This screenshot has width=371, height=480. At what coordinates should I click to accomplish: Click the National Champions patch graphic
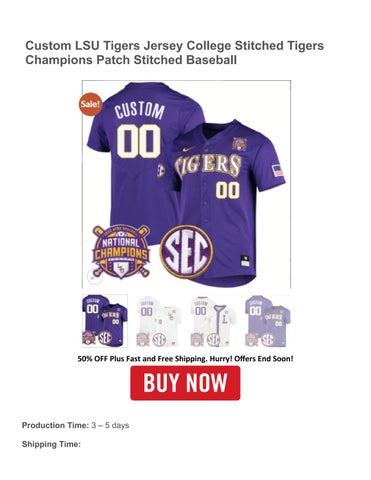(121, 252)
